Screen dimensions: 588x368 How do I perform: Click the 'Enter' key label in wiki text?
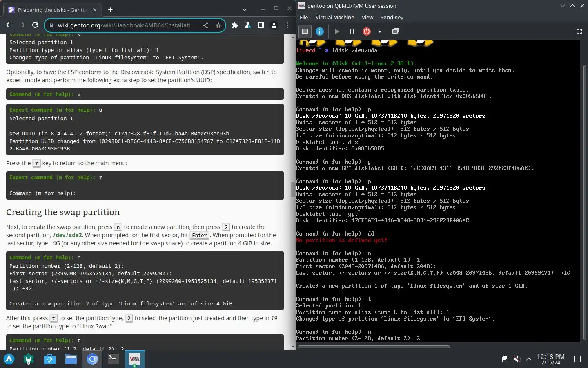199,235
